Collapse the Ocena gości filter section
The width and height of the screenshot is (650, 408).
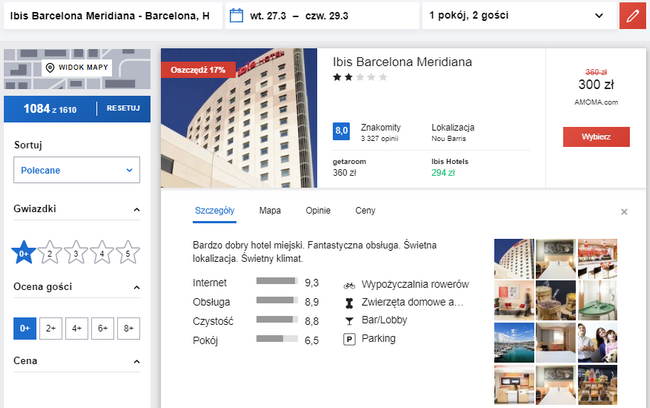pos(136,288)
